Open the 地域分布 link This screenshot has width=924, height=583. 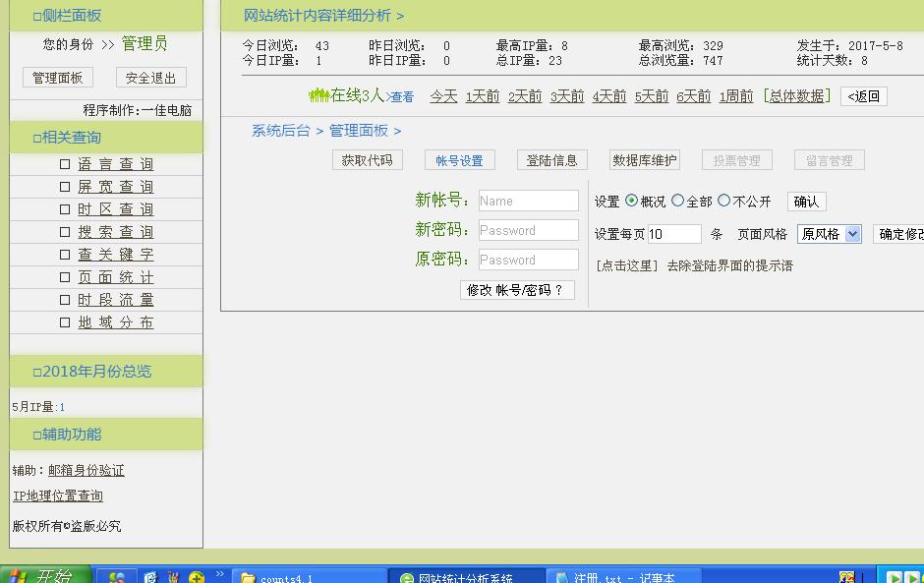coord(116,322)
